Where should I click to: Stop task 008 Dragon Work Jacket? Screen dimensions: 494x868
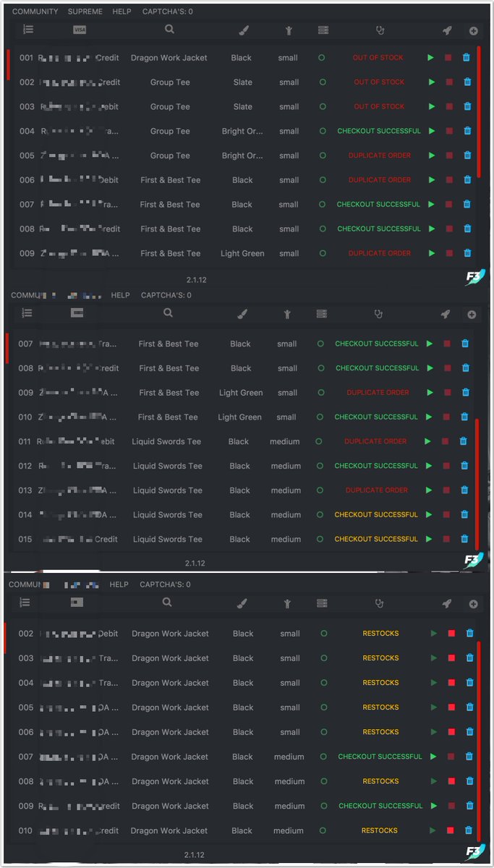(x=451, y=781)
